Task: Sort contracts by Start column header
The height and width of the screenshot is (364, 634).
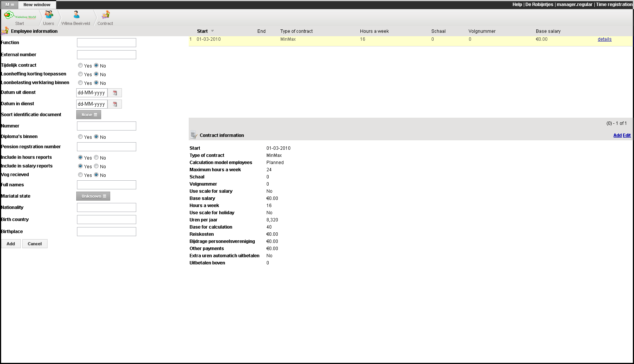Action: click(x=202, y=31)
